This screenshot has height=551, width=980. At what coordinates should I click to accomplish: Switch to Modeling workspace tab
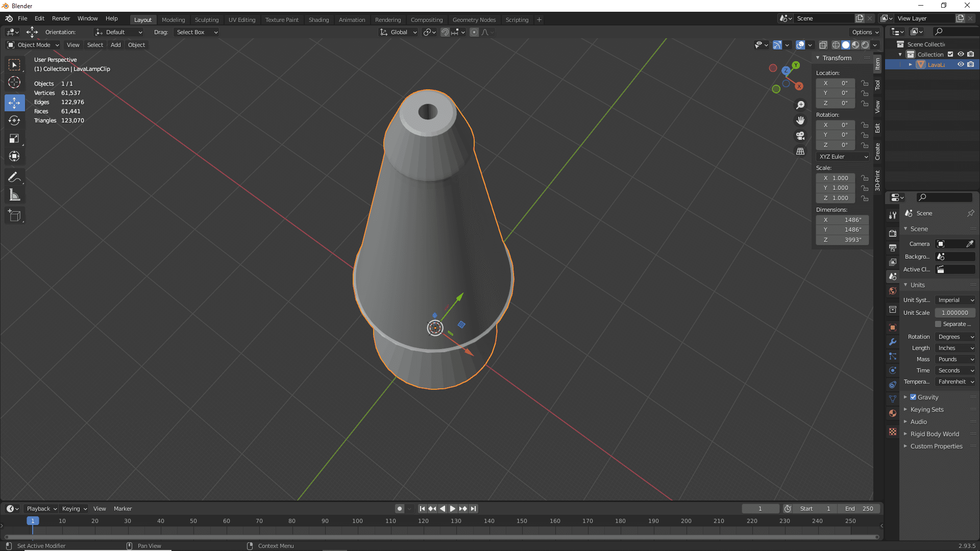[x=173, y=20]
